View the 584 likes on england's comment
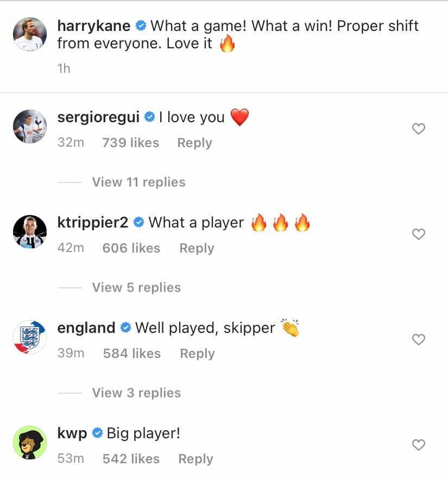This screenshot has height=479, width=448. pos(131,354)
